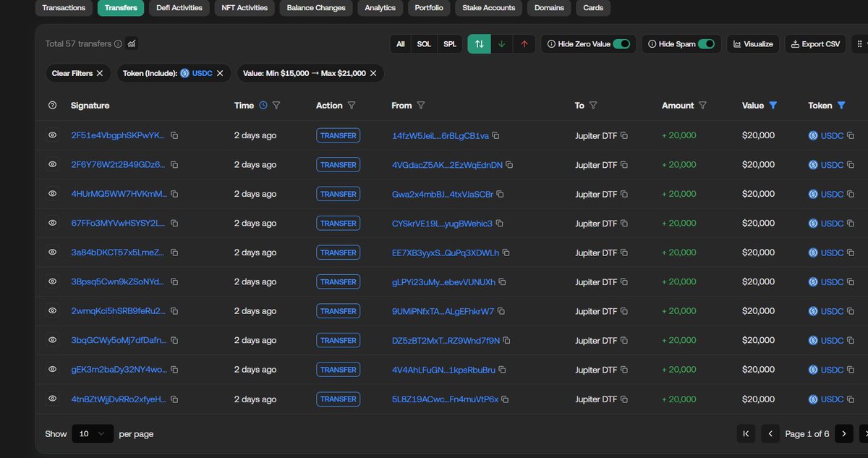Copy Jupiter DTF address in 3Bpsq5Cwn9kZSoNYd row
The width and height of the screenshot is (868, 458).
[624, 282]
